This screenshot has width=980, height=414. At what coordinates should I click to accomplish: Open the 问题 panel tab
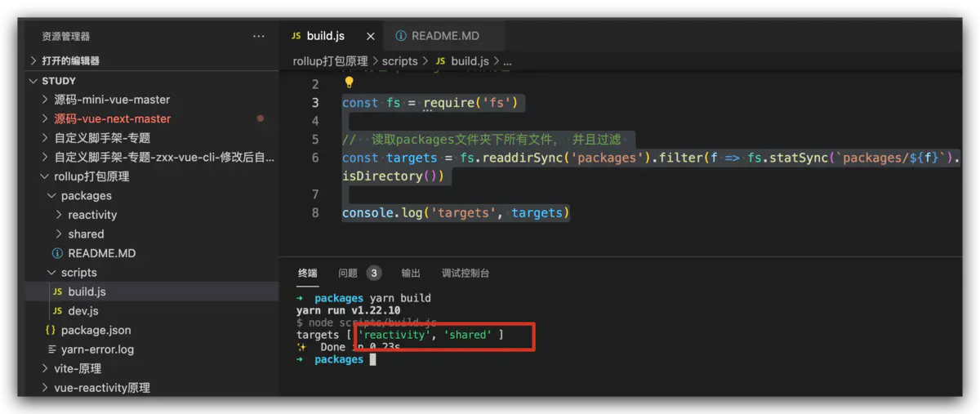pyautogui.click(x=348, y=273)
